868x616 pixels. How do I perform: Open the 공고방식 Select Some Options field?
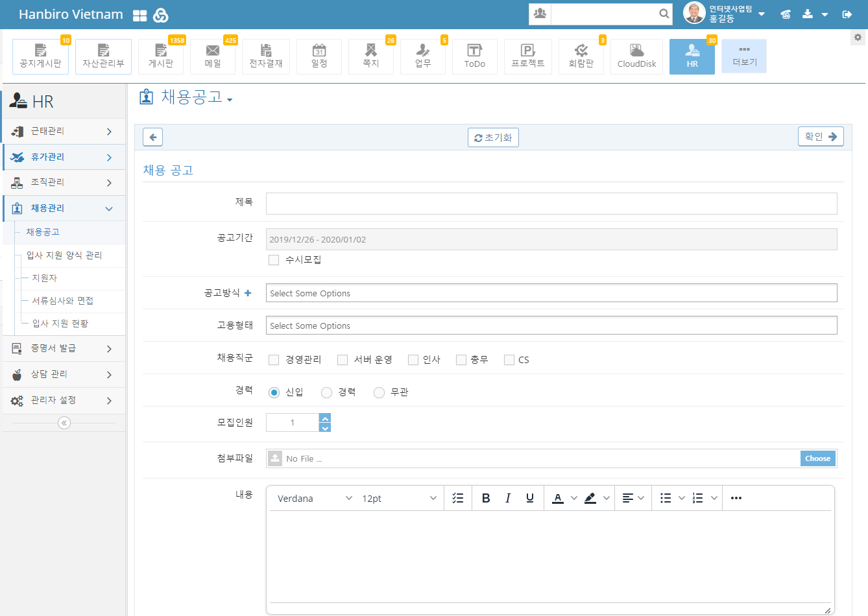(x=551, y=293)
